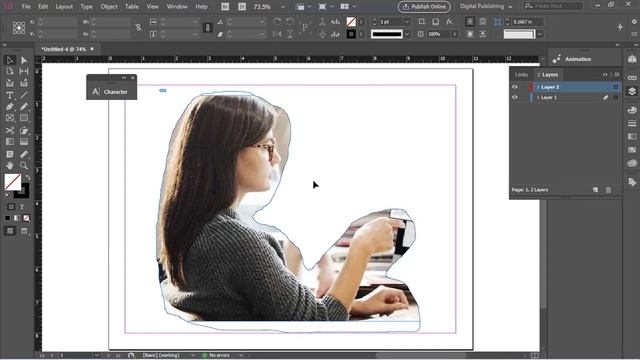Open View menu

coord(152,7)
